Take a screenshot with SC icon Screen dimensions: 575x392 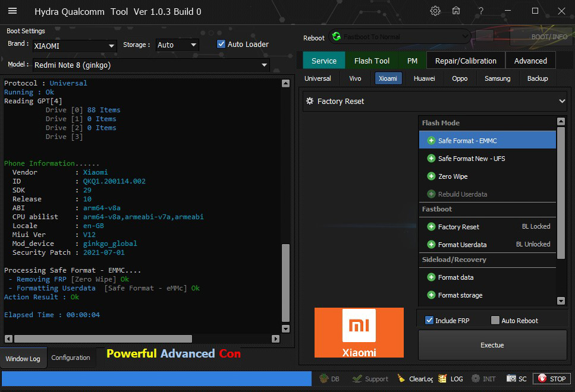click(x=517, y=379)
